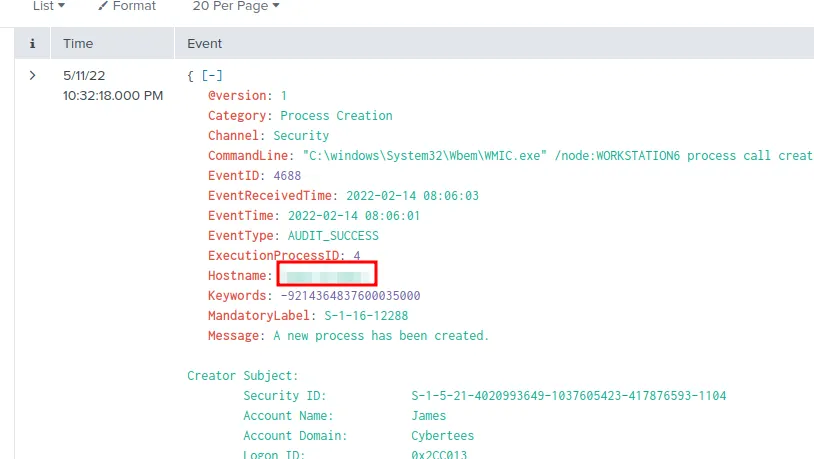Click the Account Name value James
This screenshot has height=459, width=814.
(429, 415)
